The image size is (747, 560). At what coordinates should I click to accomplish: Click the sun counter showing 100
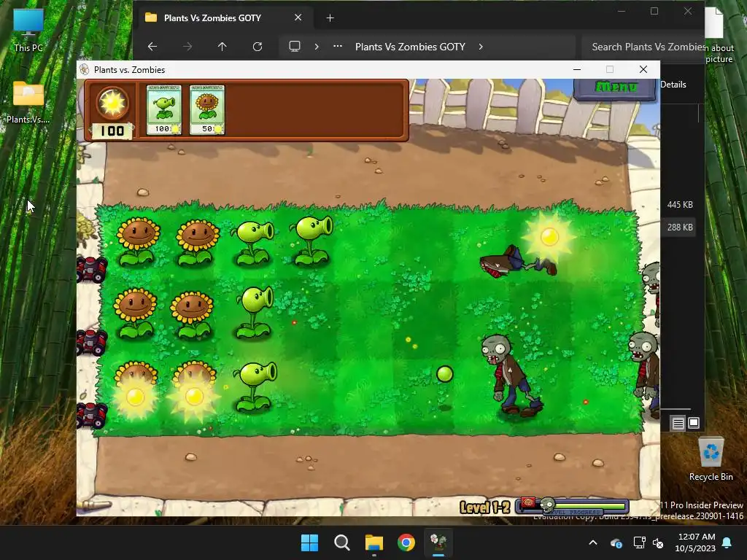112,131
